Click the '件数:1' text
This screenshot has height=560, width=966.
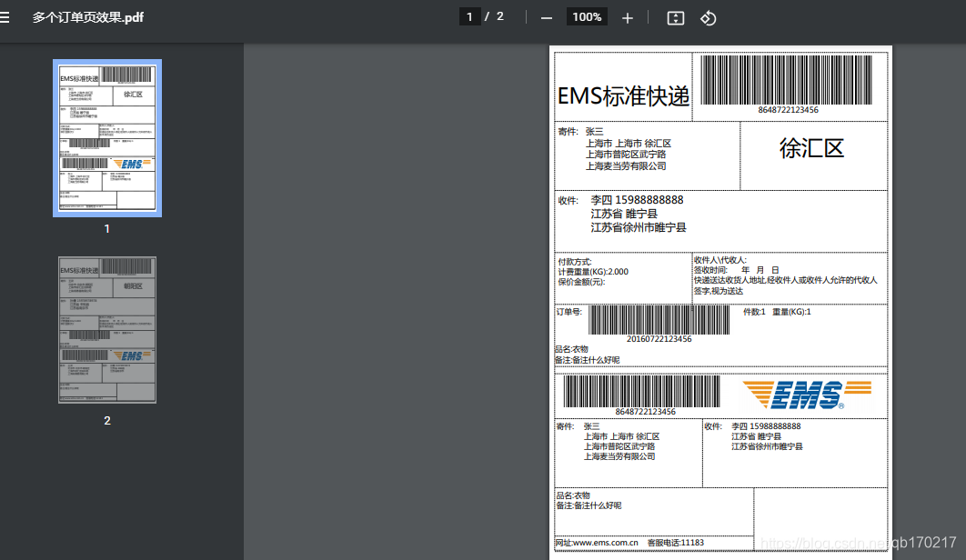[754, 312]
